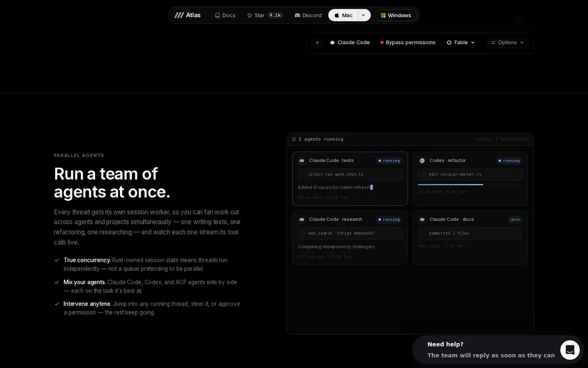Click 'across 2 workspaces' label
The image size is (588, 368).
coord(502,139)
